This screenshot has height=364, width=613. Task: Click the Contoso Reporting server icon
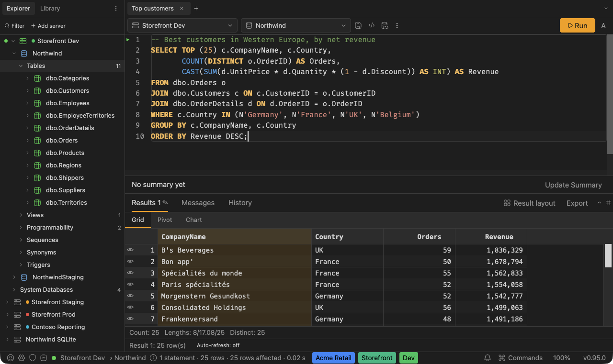click(x=17, y=327)
